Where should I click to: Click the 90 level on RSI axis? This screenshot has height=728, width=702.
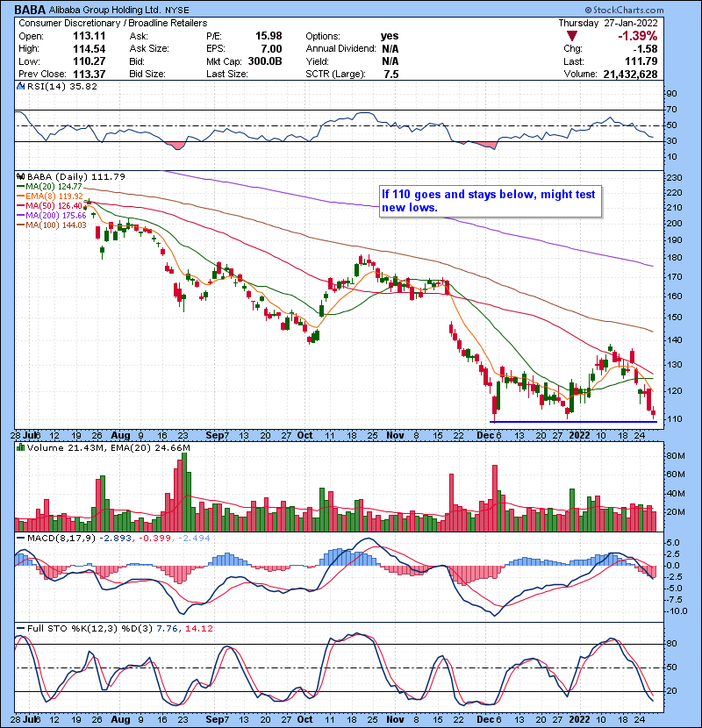pos(672,94)
